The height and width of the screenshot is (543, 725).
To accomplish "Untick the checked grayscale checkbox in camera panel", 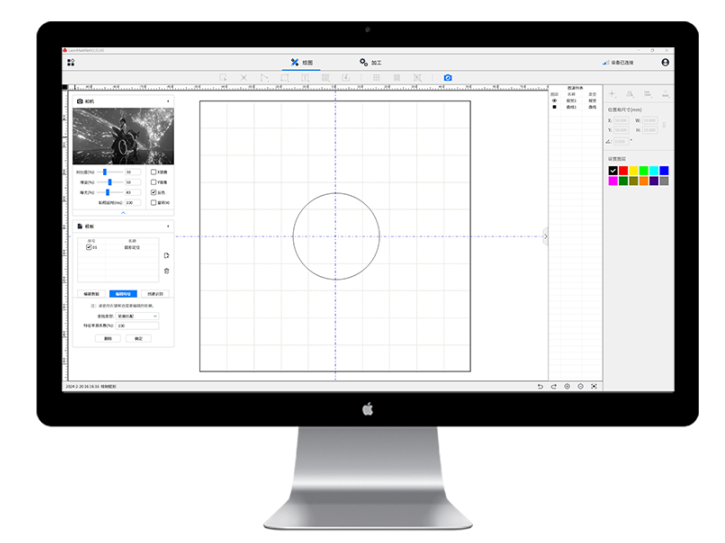I will [x=154, y=192].
